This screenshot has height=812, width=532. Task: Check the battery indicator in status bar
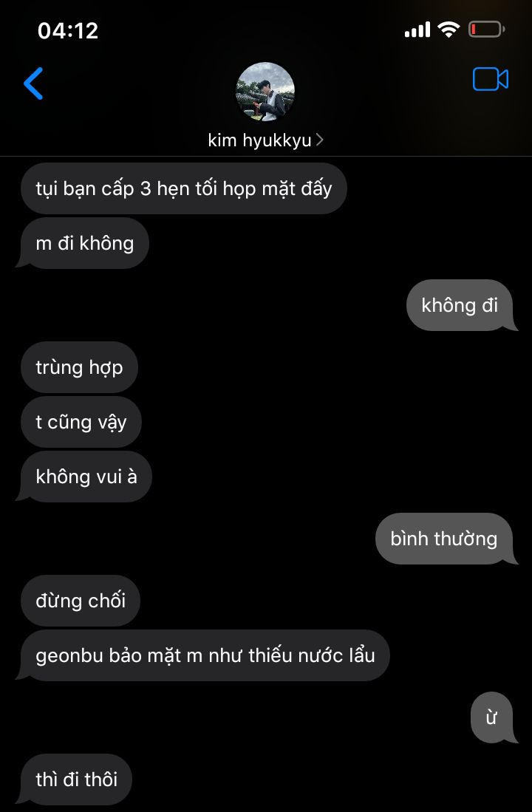pos(486,30)
